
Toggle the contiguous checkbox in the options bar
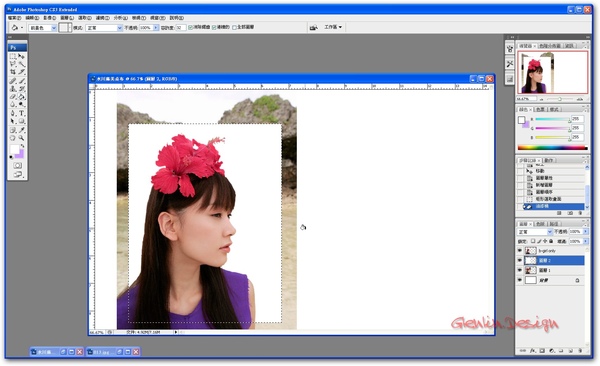(214, 27)
